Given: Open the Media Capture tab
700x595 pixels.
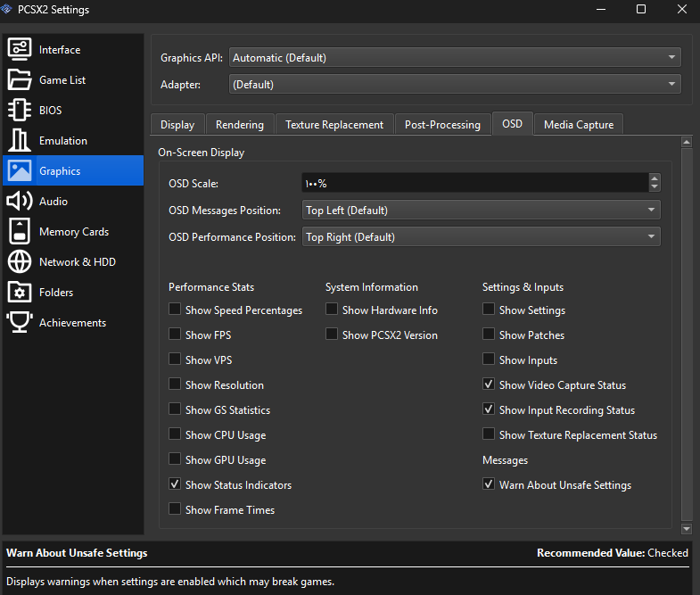Looking at the screenshot, I should click(x=579, y=124).
